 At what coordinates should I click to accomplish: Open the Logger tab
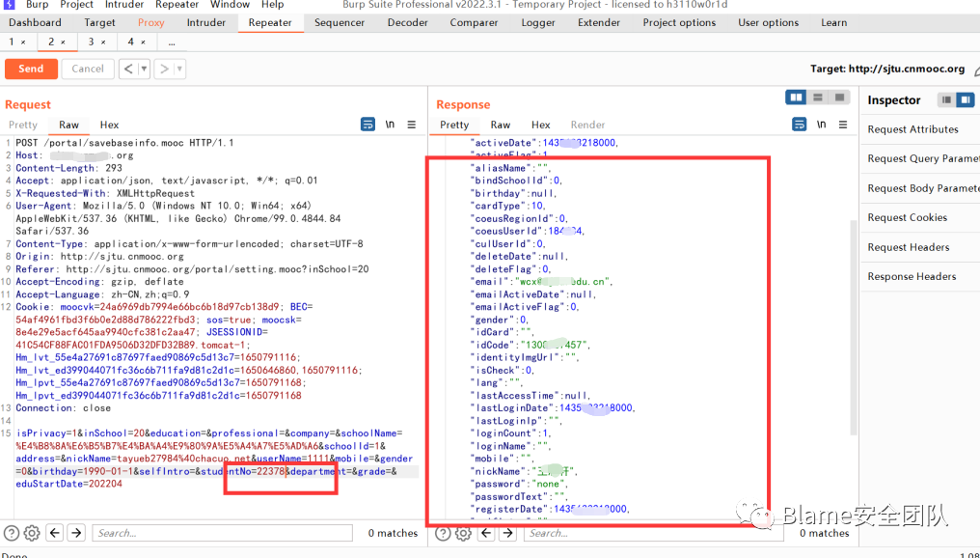click(x=538, y=22)
